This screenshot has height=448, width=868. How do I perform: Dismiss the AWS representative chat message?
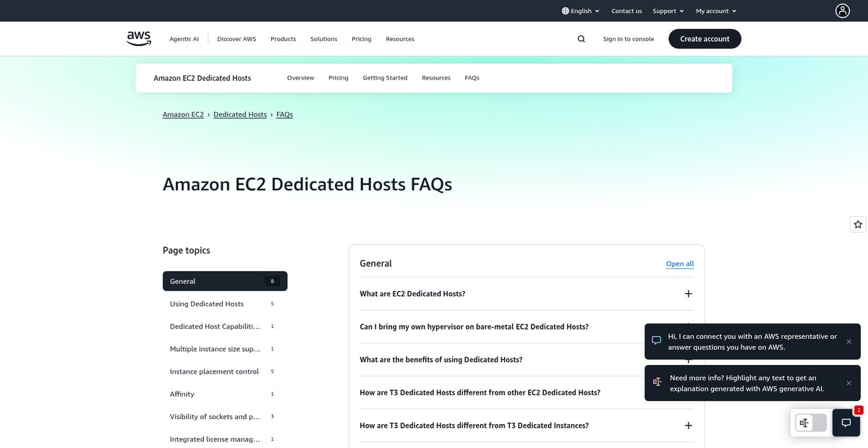coord(848,341)
